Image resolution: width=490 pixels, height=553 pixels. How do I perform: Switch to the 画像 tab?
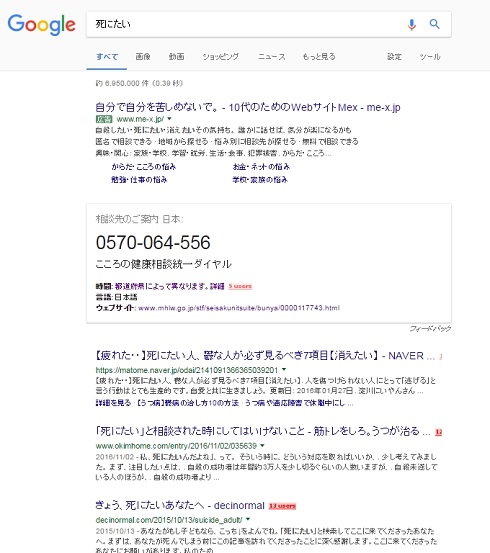143,56
